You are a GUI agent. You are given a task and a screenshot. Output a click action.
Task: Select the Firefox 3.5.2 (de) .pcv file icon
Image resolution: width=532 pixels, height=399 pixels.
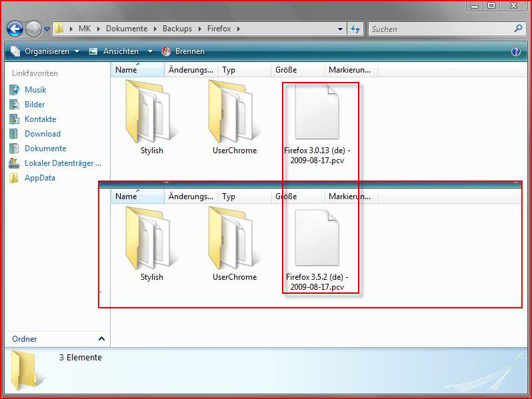[317, 238]
